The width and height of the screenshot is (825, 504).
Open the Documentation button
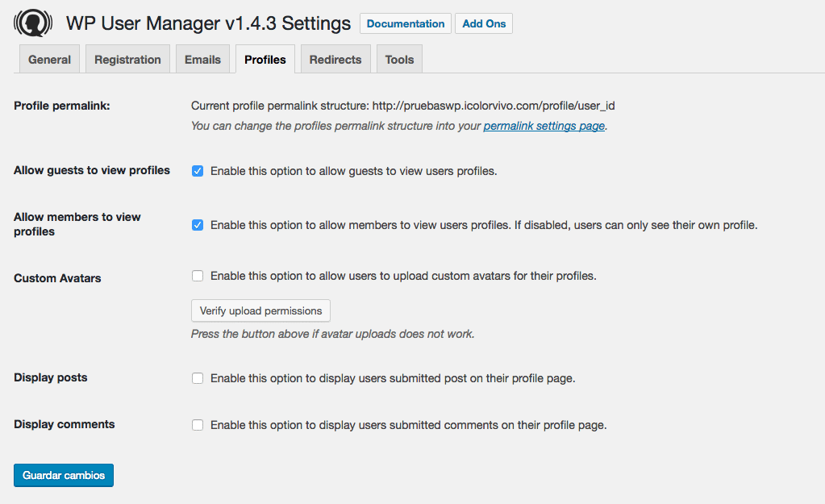pos(405,23)
